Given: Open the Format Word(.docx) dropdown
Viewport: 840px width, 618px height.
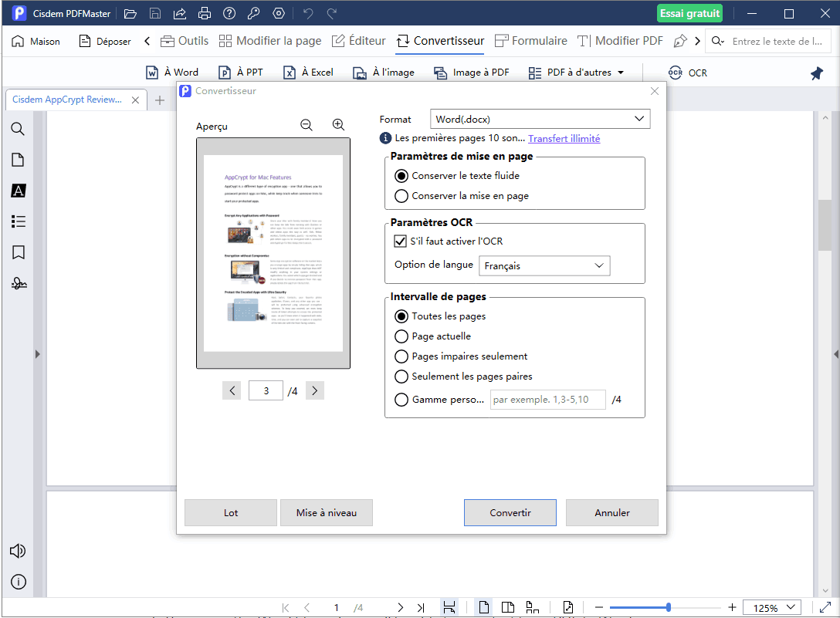Looking at the screenshot, I should pos(540,119).
